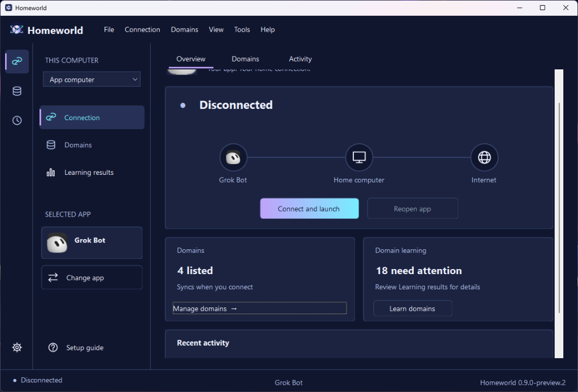This screenshot has width=578, height=392.
Task: Click the Homeworld title bar app icon
Action: coord(8,8)
